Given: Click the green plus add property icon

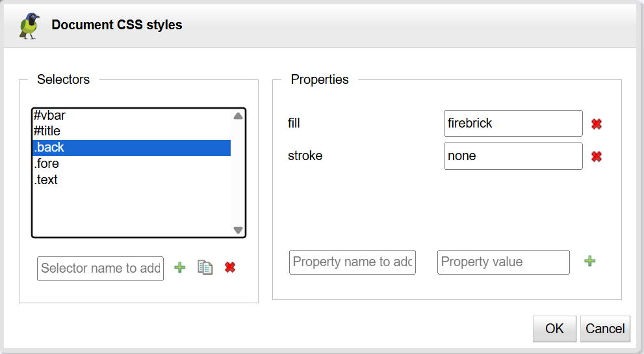Looking at the screenshot, I should click(589, 261).
